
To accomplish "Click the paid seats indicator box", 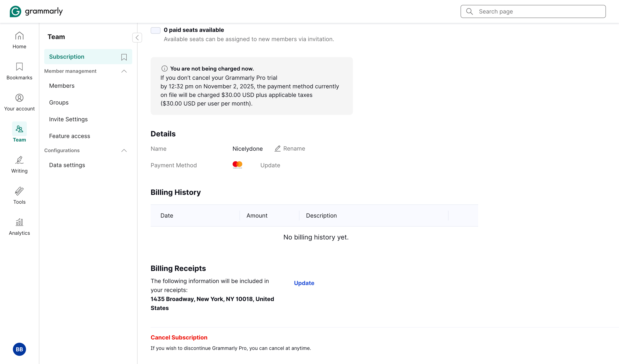I will [x=156, y=30].
